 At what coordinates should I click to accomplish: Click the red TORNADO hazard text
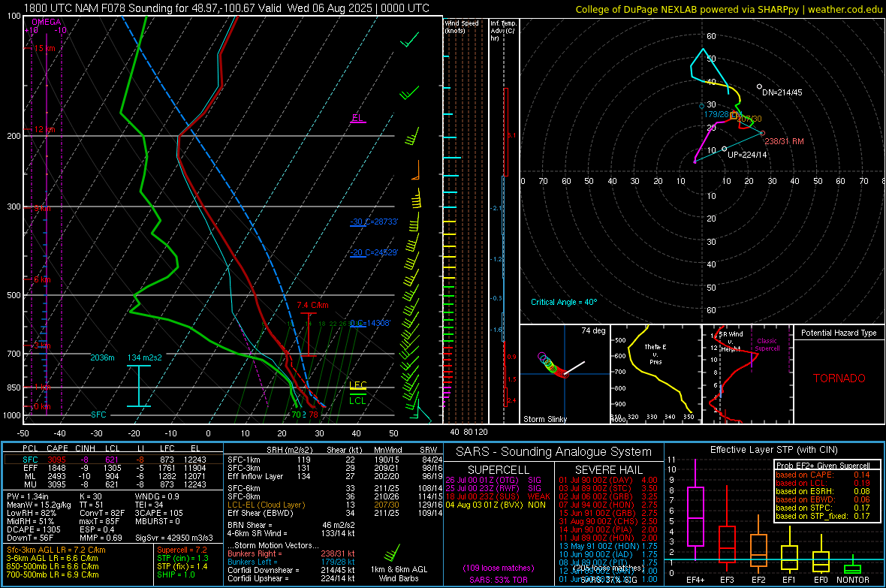pyautogui.click(x=839, y=378)
